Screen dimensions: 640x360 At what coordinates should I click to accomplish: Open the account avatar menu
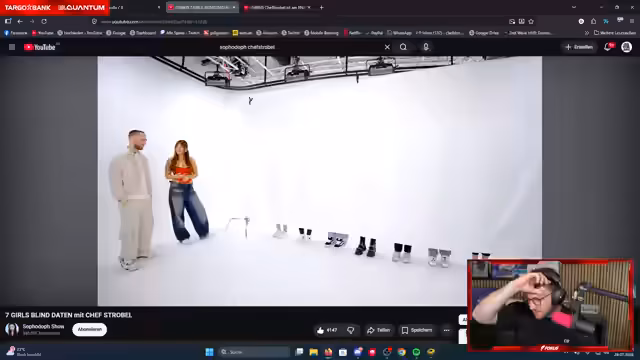click(627, 47)
